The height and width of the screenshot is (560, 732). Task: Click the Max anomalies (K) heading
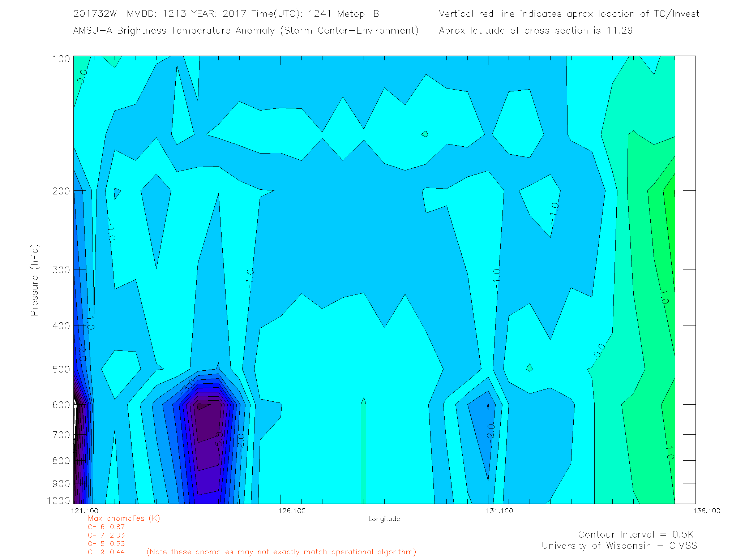(x=124, y=518)
